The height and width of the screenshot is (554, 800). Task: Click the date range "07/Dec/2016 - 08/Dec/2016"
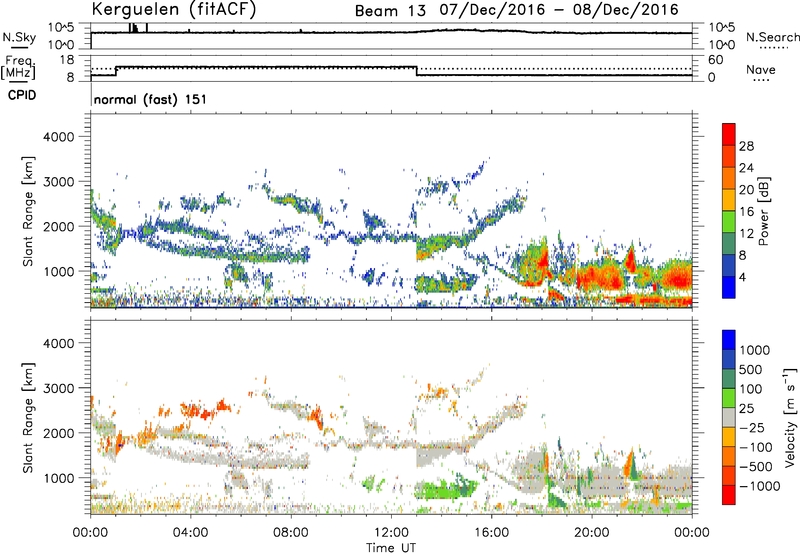(559, 9)
